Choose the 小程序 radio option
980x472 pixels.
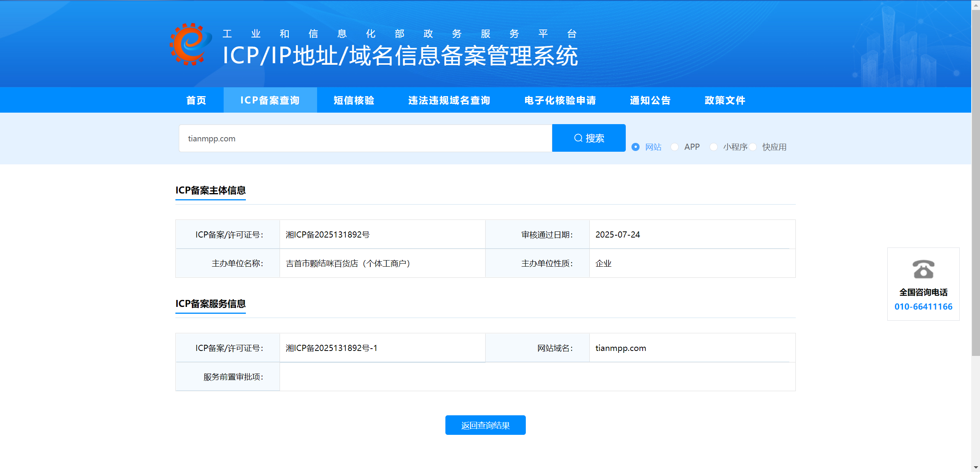[713, 147]
